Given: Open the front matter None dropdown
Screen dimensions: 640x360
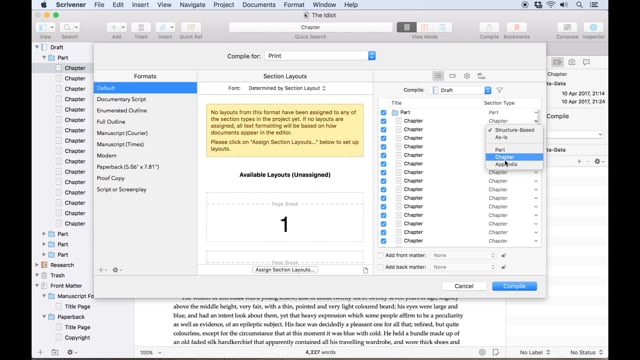Looking at the screenshot, I should click(x=463, y=256).
